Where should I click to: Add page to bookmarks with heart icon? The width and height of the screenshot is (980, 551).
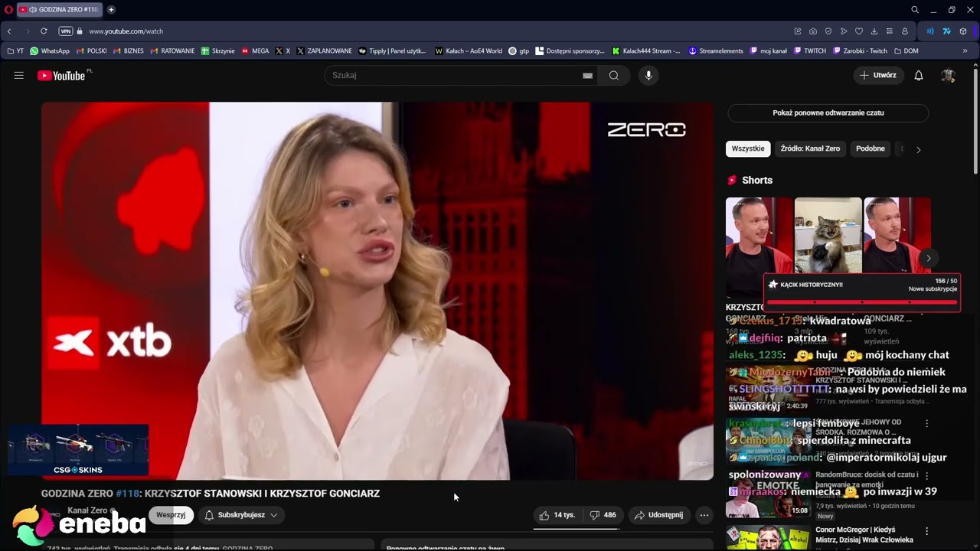coord(859,31)
